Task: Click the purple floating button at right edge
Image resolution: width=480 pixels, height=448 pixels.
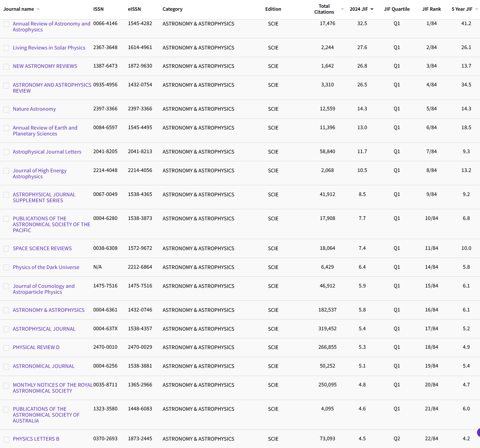Action: pos(478,433)
